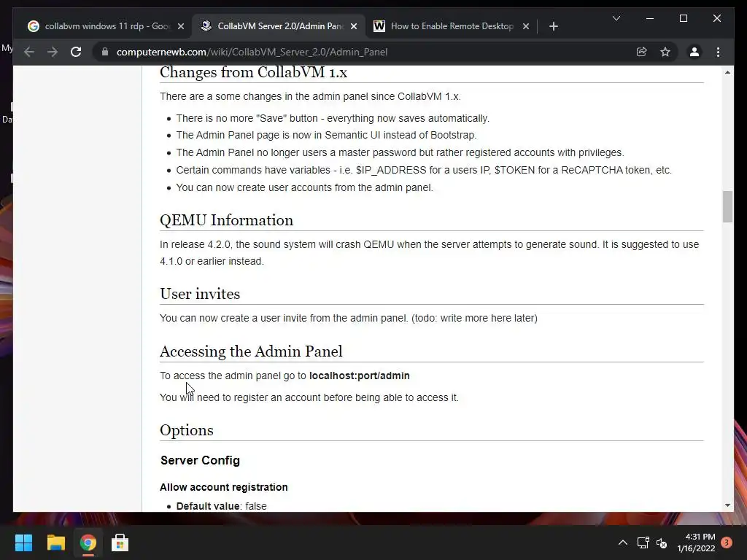Viewport: 747px width, 560px height.
Task: Share this page via share icon
Action: 642,52
